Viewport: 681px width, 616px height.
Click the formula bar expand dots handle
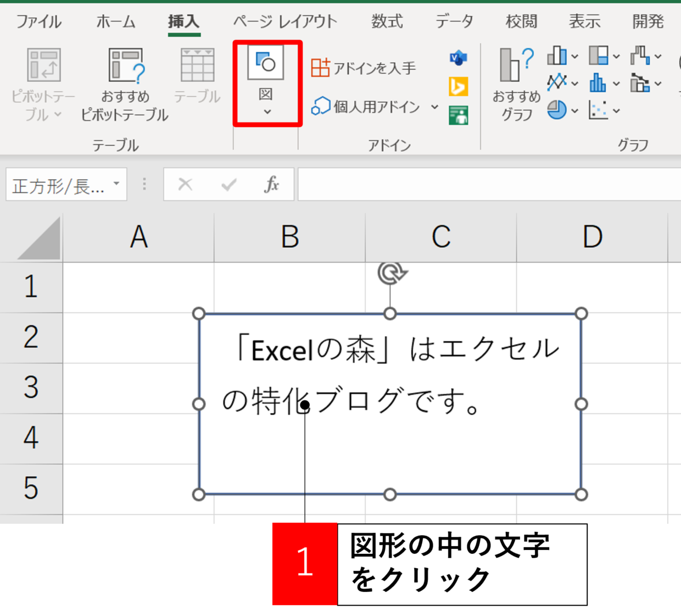144,184
